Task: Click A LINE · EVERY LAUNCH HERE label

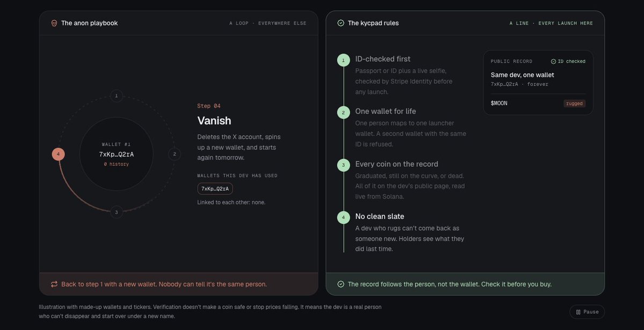Action: click(x=551, y=24)
